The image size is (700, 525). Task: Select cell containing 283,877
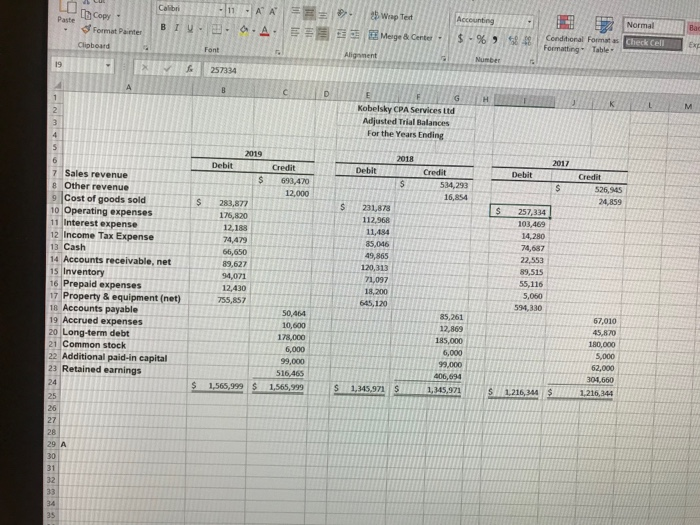tap(222, 203)
